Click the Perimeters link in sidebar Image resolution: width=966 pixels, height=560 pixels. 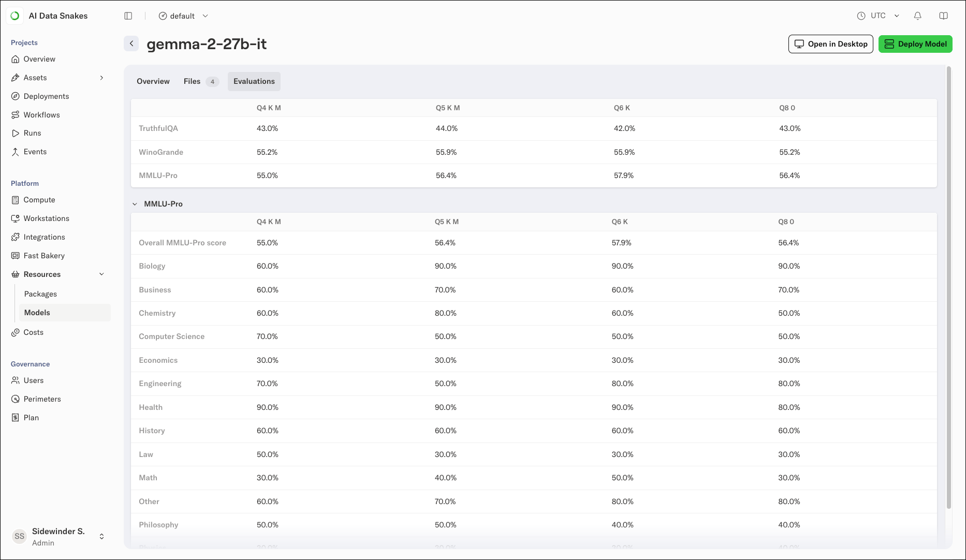(42, 399)
